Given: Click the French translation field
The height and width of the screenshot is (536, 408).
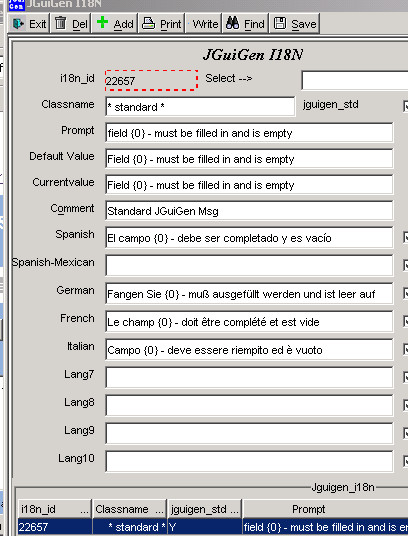Looking at the screenshot, I should tap(249, 322).
